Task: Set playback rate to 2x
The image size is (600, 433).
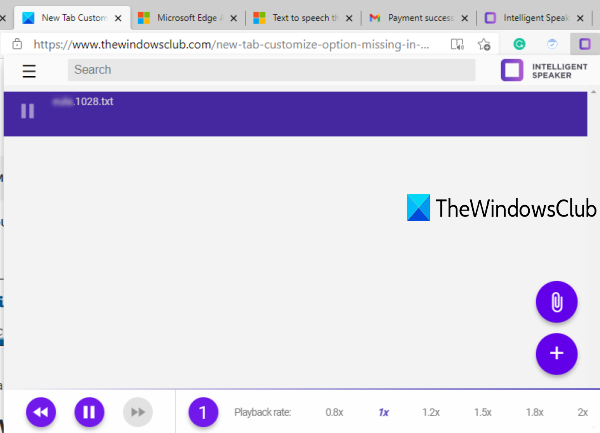Action: [x=582, y=412]
